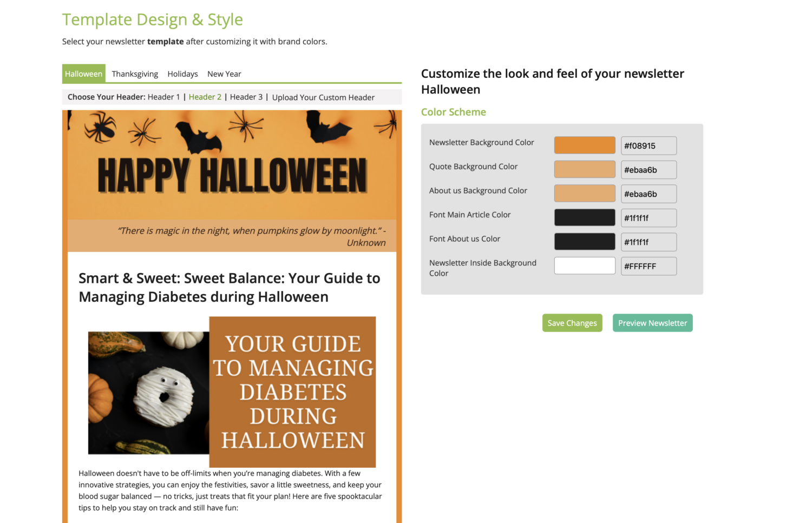Screen dimensions: 812x523
Task: Click Upload Your Custom Header
Action: (x=323, y=98)
